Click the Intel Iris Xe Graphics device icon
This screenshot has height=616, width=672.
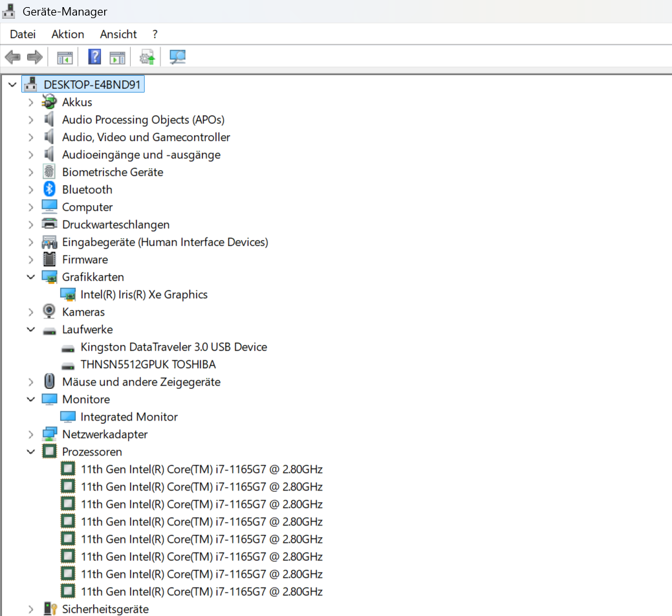68,294
